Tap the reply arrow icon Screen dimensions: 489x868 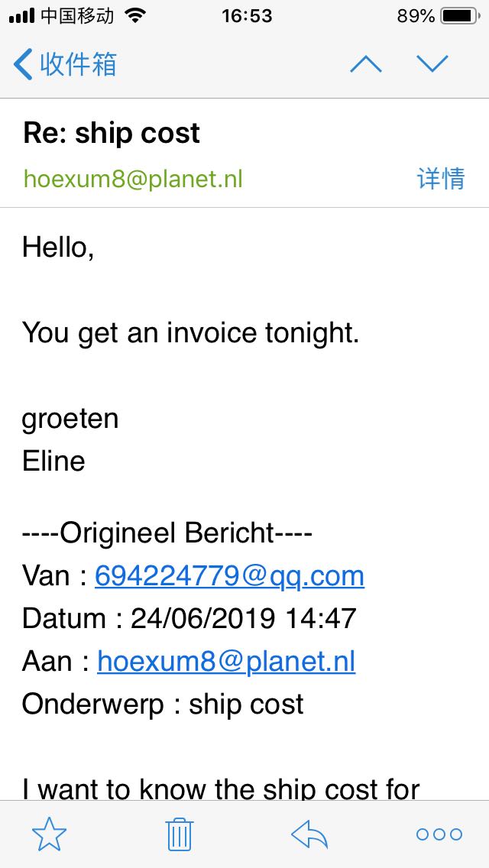pos(309,834)
